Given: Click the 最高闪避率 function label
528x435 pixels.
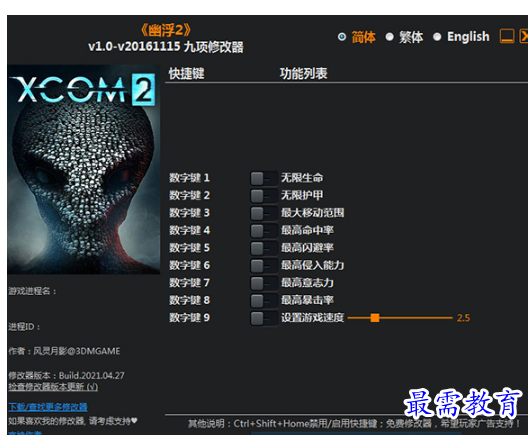Looking at the screenshot, I should pyautogui.click(x=307, y=248).
